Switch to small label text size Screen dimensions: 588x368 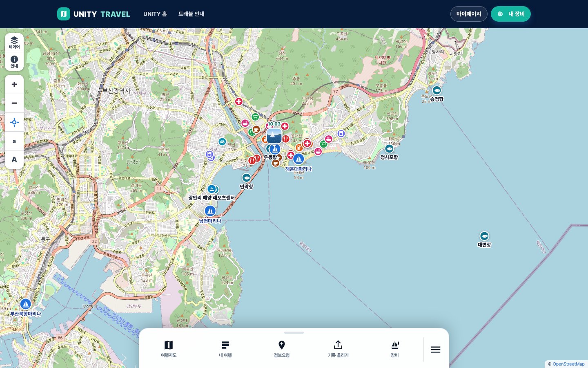pyautogui.click(x=14, y=141)
